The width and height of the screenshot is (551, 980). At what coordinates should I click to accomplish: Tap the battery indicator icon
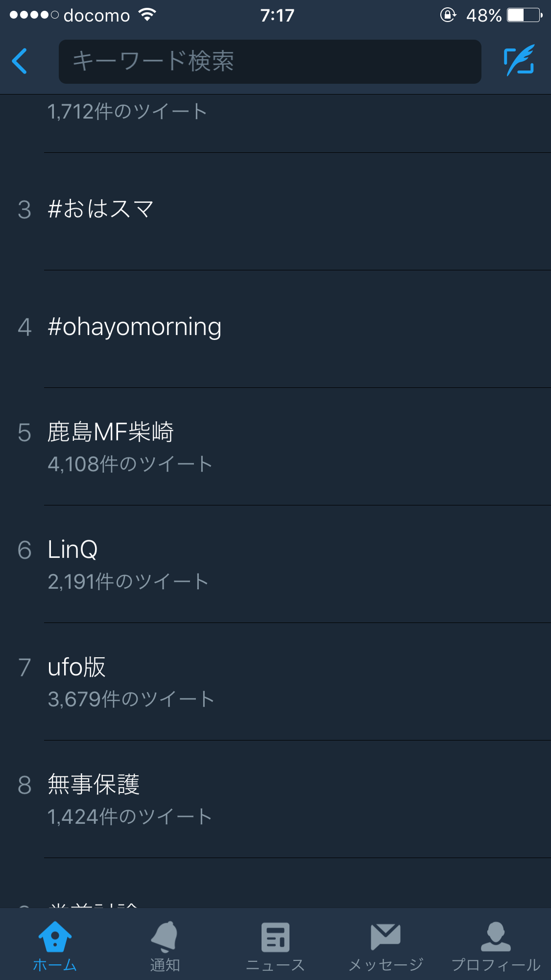[x=525, y=15]
